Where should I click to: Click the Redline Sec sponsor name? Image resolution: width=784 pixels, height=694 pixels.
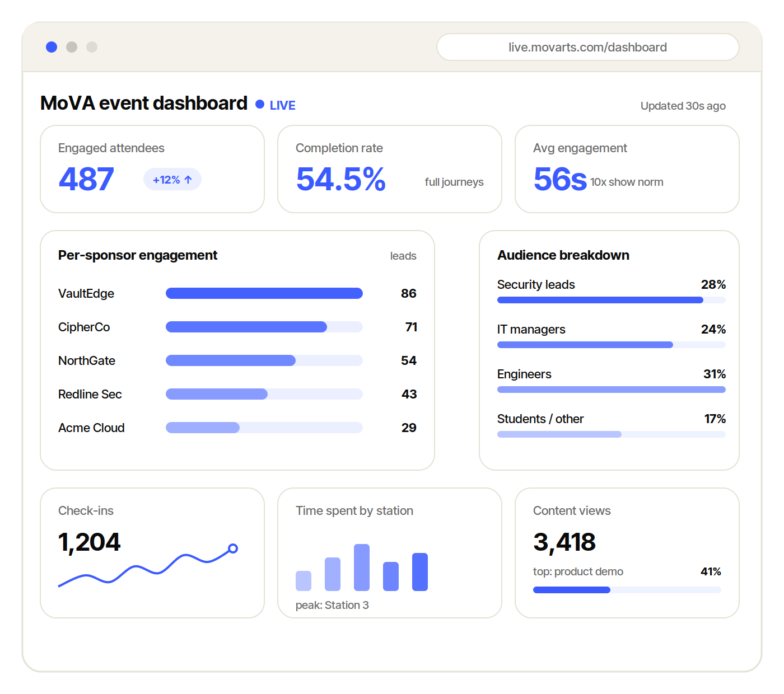(90, 394)
